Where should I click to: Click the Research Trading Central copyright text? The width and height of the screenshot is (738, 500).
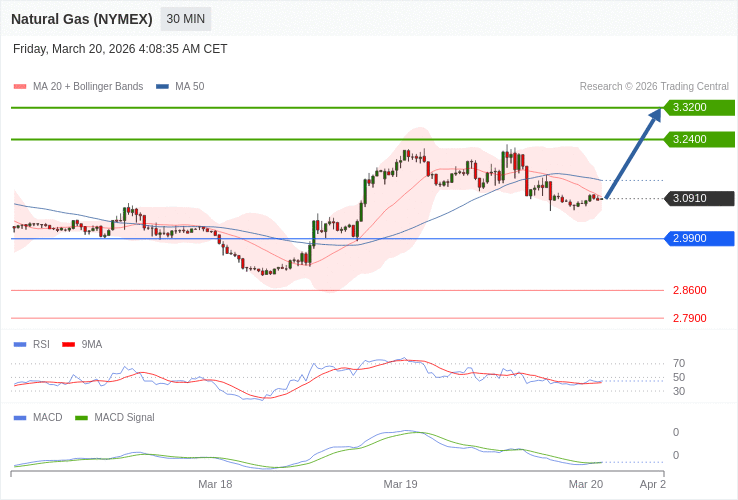654,86
